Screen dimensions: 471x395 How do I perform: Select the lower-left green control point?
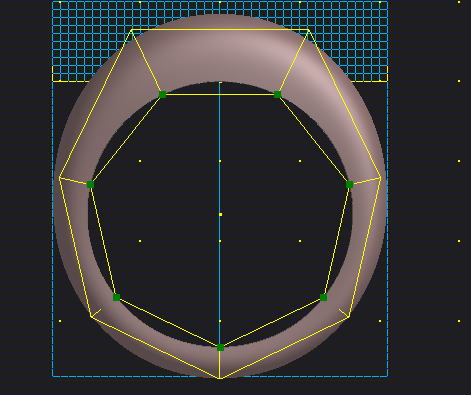coord(116,297)
